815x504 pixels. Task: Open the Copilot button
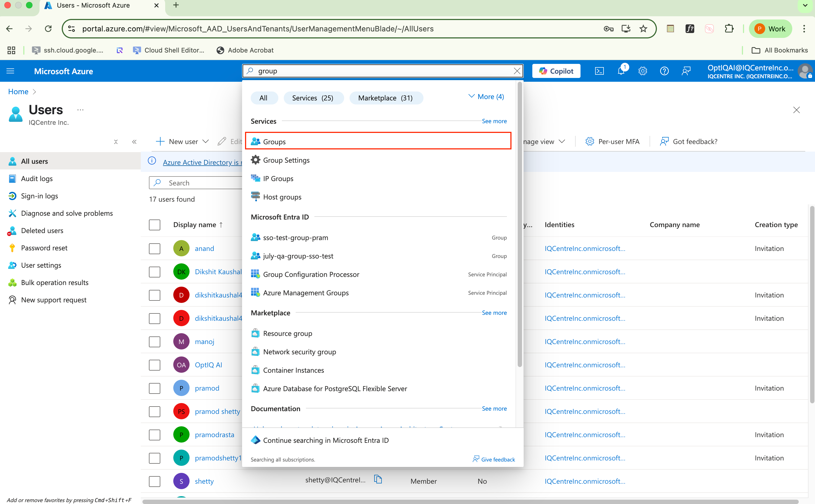(x=556, y=71)
